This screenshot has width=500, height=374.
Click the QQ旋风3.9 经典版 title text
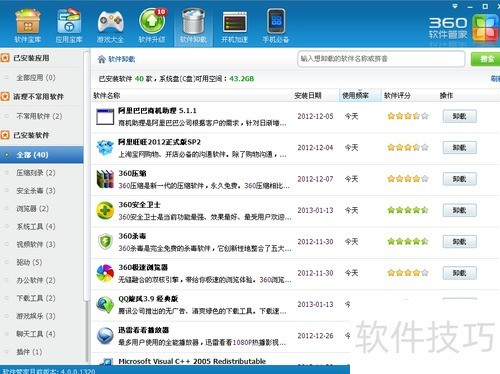click(148, 299)
